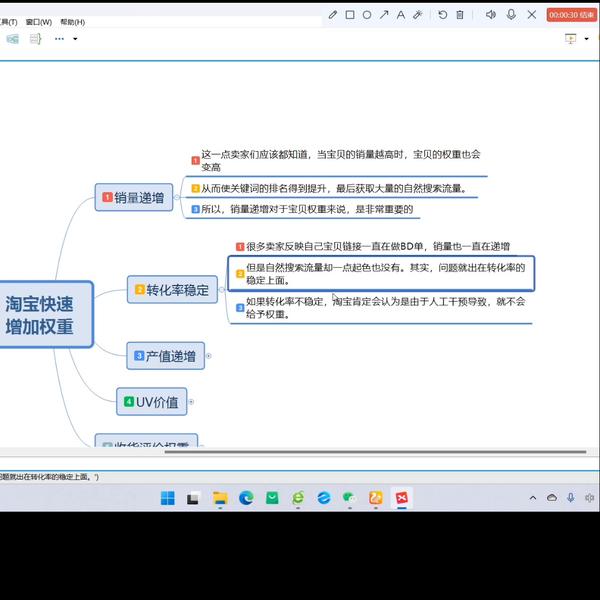Stop recording with the red timer button
This screenshot has width=600, height=600.
571,15
